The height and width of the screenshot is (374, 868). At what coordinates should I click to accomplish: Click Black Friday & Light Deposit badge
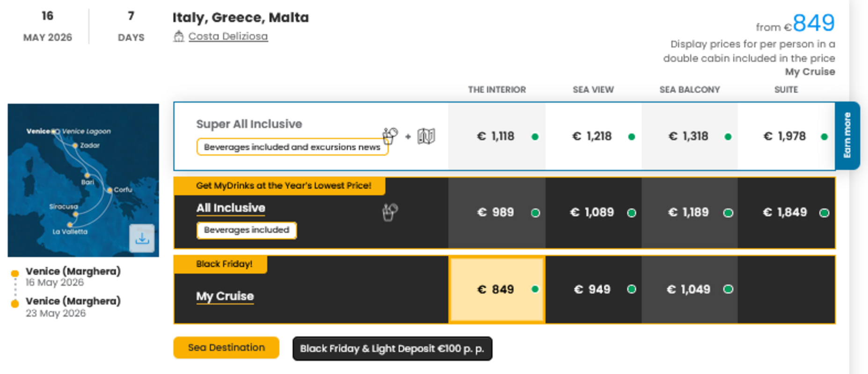point(392,349)
